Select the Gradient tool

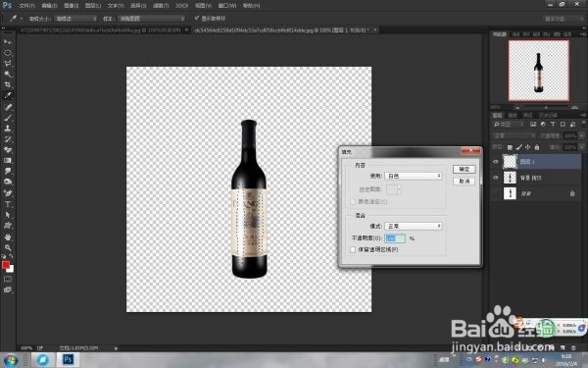coord(8,160)
